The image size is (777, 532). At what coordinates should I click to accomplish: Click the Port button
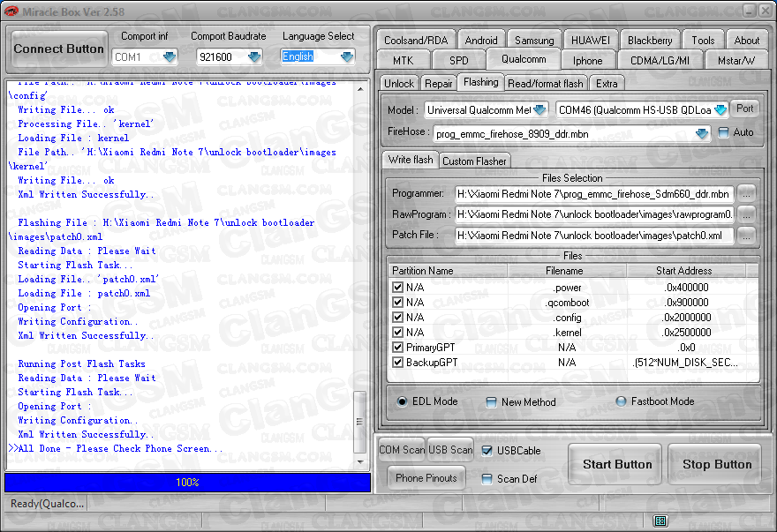point(745,108)
